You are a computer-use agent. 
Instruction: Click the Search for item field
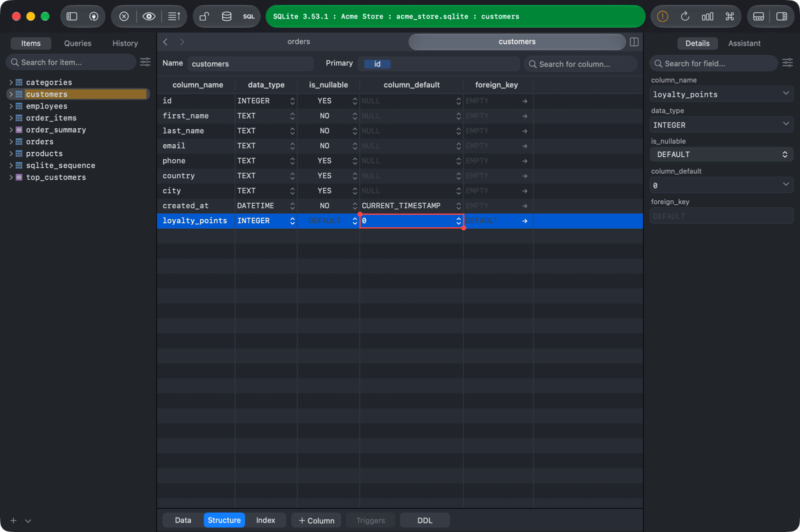coord(71,62)
